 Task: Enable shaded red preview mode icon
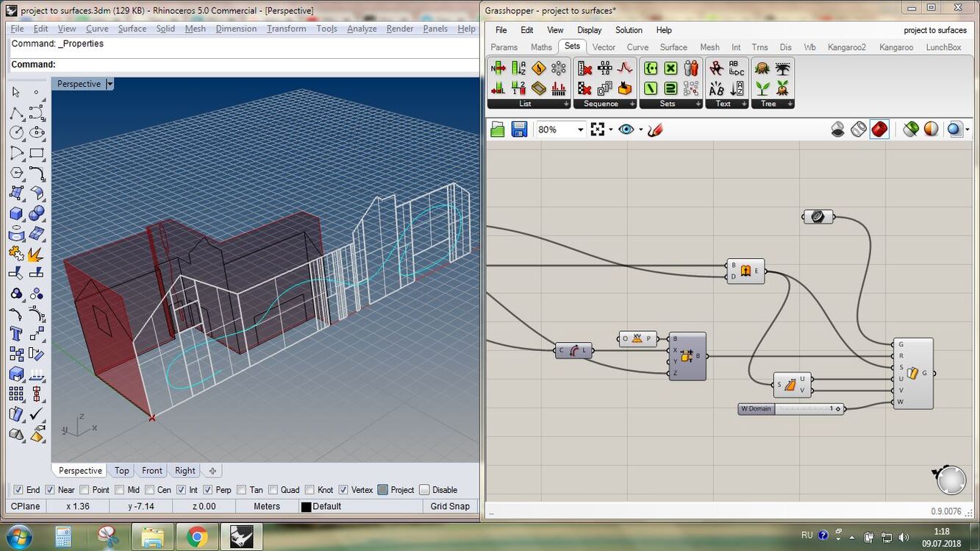879,129
